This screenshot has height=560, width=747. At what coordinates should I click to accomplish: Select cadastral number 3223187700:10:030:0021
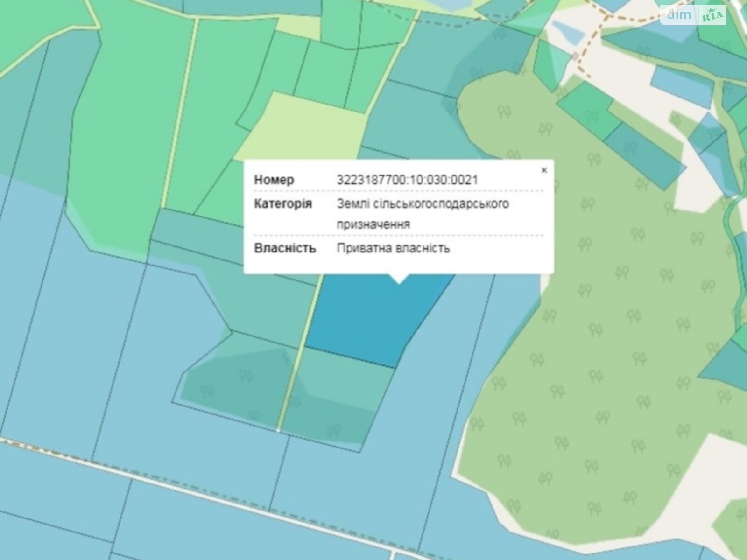407,180
